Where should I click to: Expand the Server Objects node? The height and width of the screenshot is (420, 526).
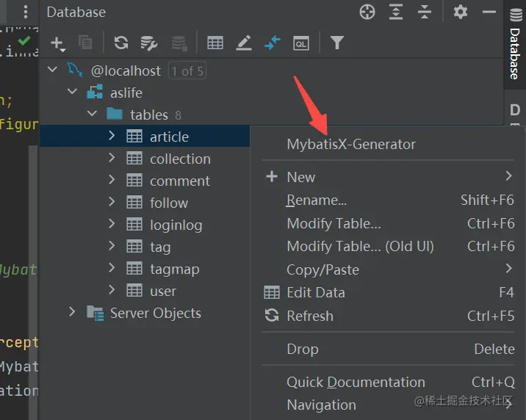[x=72, y=312]
